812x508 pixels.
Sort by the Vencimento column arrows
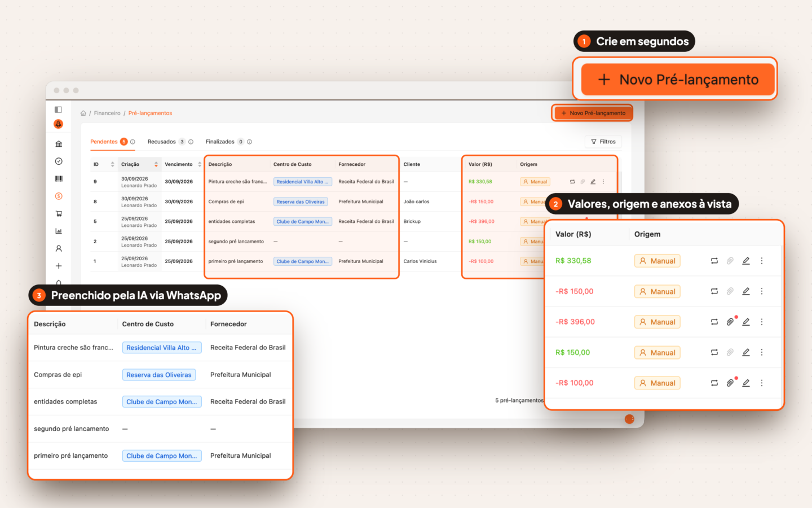point(200,164)
